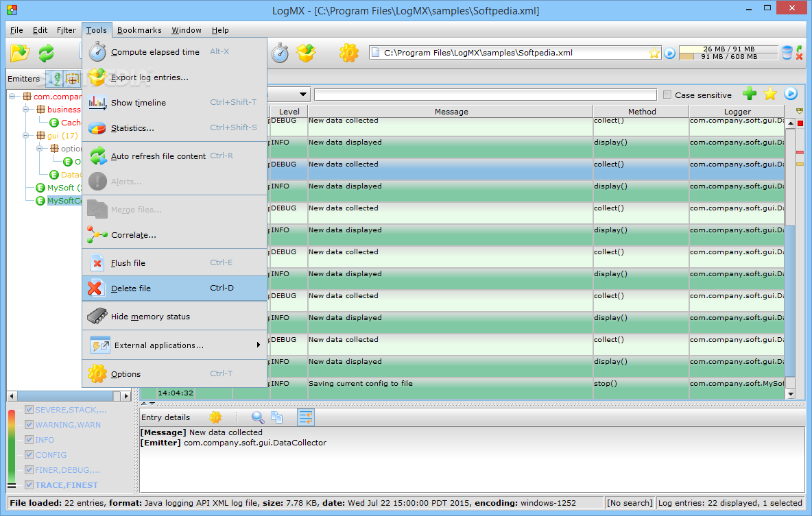Open the Filter menu
The height and width of the screenshot is (516, 812).
click(x=67, y=30)
